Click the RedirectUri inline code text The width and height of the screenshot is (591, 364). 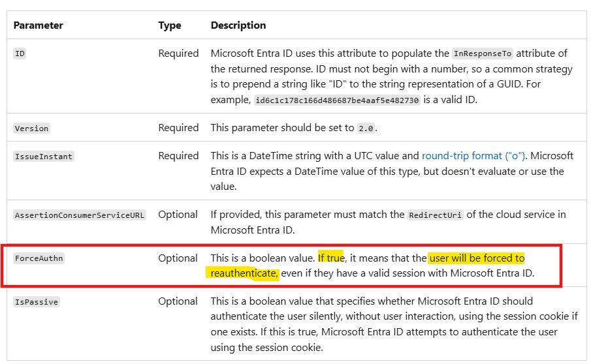[x=435, y=215]
